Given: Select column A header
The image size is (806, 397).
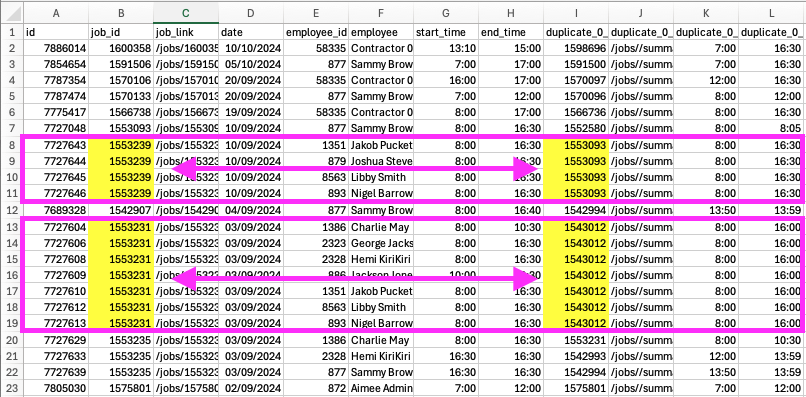Looking at the screenshot, I should 56,13.
